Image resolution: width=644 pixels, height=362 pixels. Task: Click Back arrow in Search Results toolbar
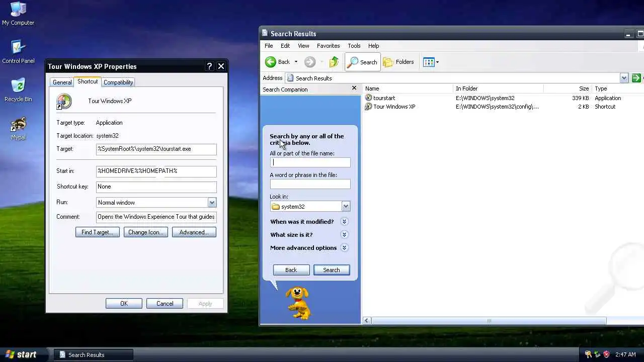[277, 62]
